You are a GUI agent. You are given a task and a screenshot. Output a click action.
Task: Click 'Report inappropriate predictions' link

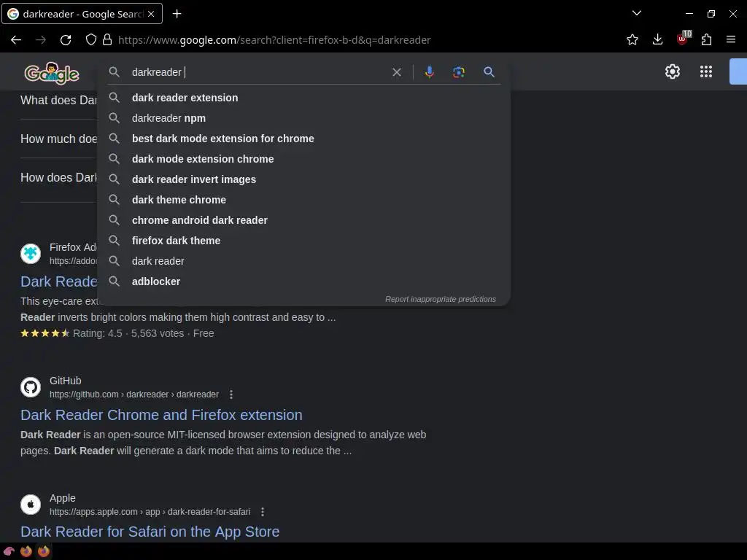pyautogui.click(x=440, y=299)
